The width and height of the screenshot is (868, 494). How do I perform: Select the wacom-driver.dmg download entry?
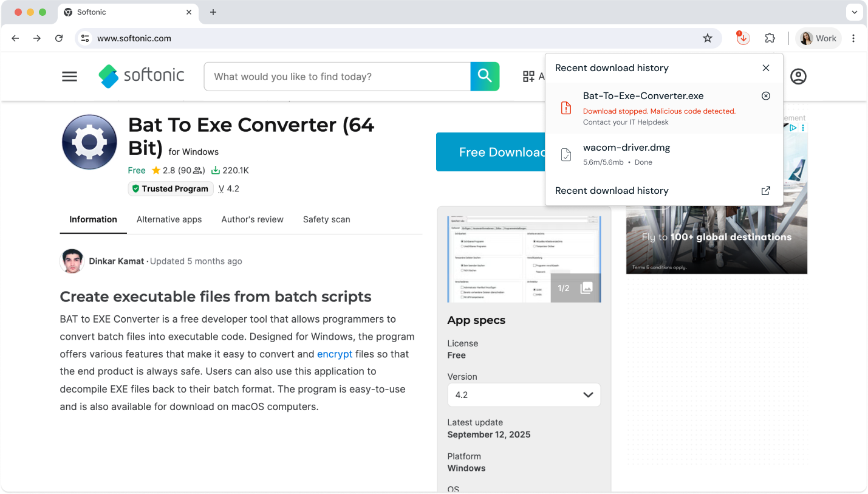(664, 154)
